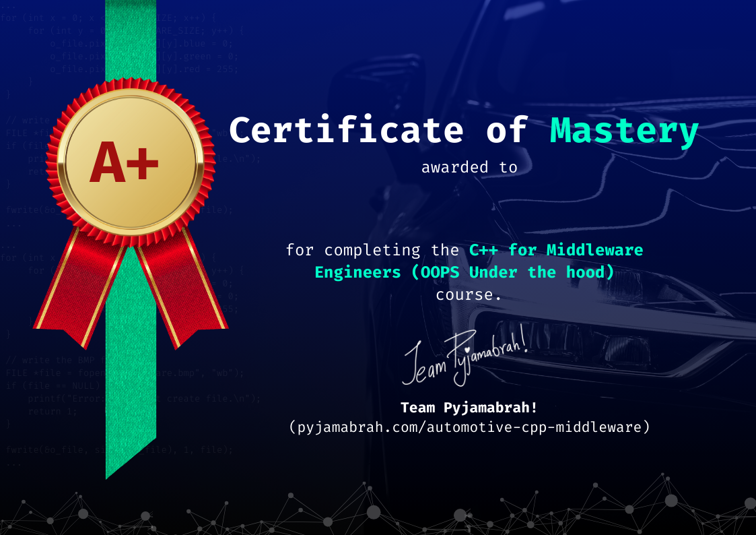The height and width of the screenshot is (535, 756).
Task: Click the word "of" in the title
Action: tap(506, 131)
